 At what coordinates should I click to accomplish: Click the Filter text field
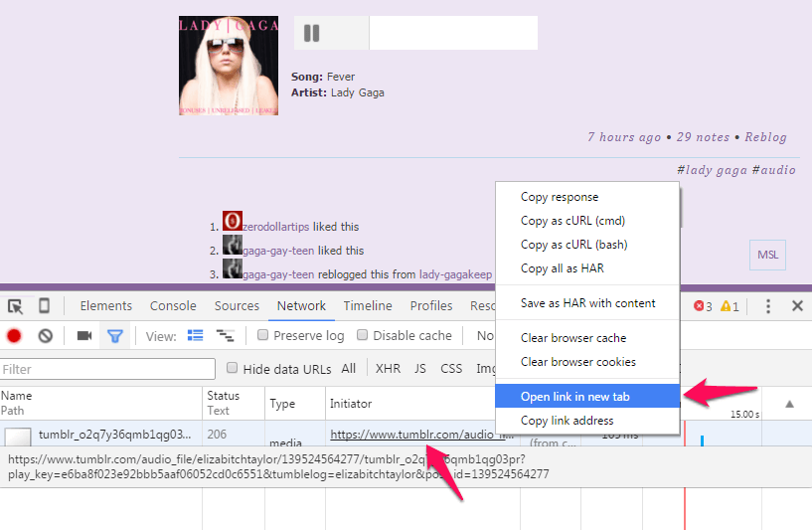(x=107, y=369)
